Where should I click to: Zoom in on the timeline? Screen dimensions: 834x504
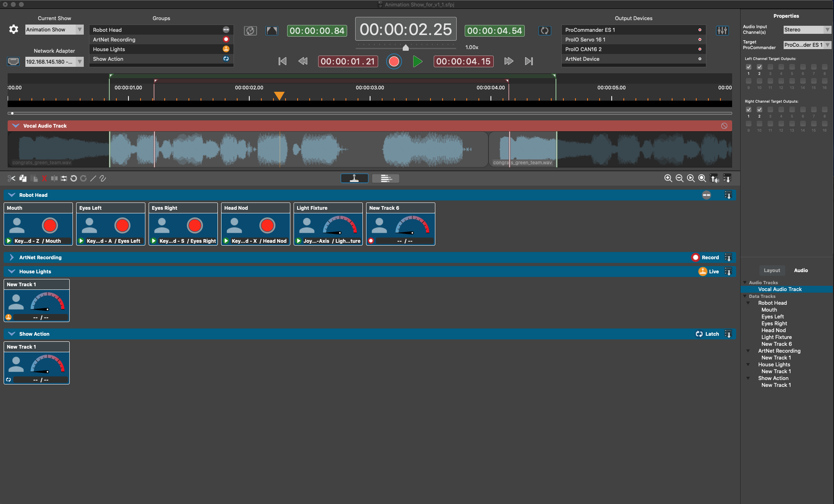pos(668,178)
